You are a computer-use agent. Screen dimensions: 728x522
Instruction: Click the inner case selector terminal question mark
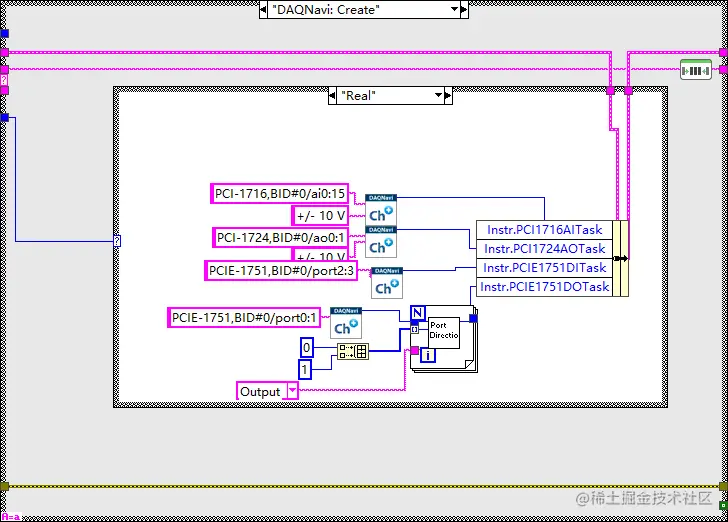coord(117,241)
